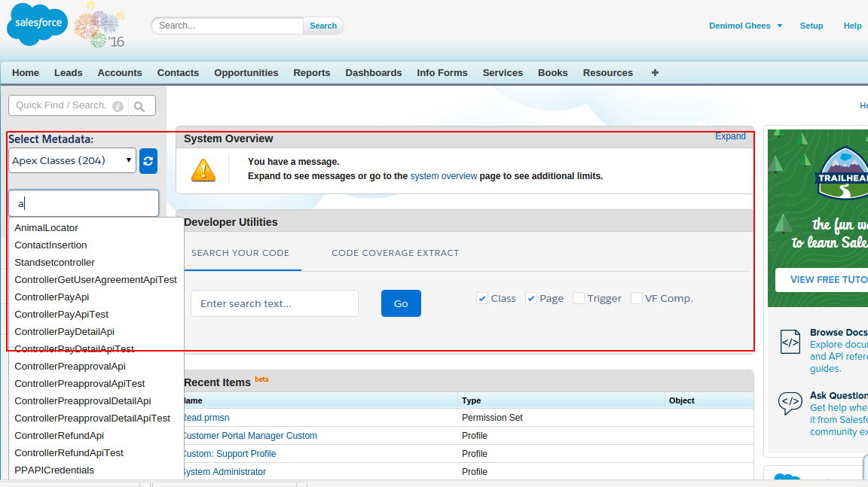
Task: Open the Apex Classes metadata dropdown
Action: coord(72,161)
